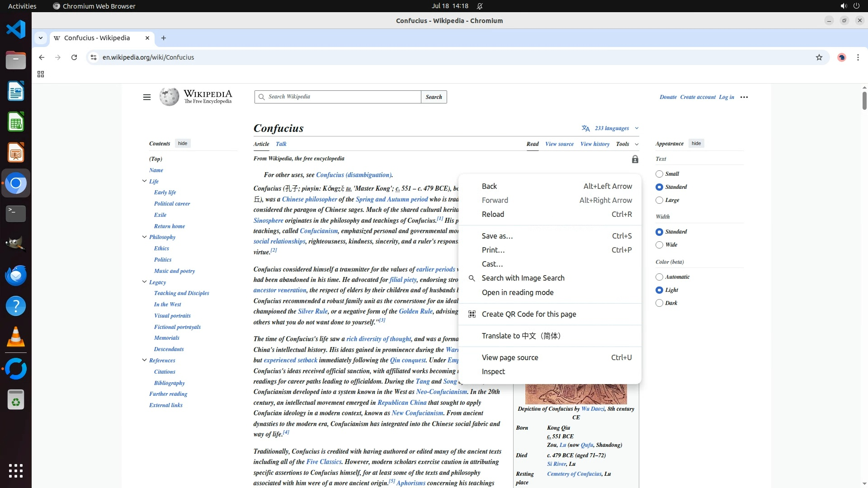View site information icon in address bar
This screenshot has width=868, height=488.
93,57
